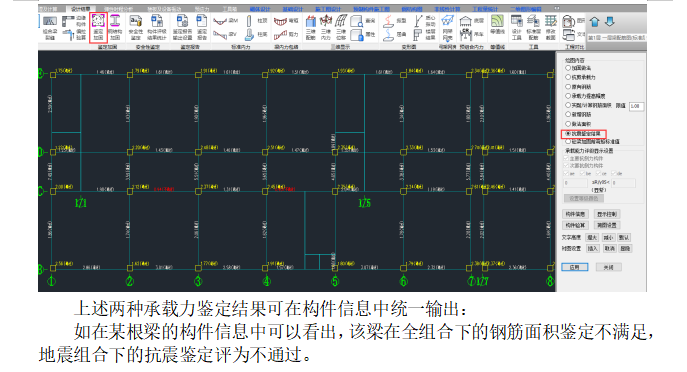The height and width of the screenshot is (372, 687).
Task: Click the 构件信息 button
Action: point(575,214)
